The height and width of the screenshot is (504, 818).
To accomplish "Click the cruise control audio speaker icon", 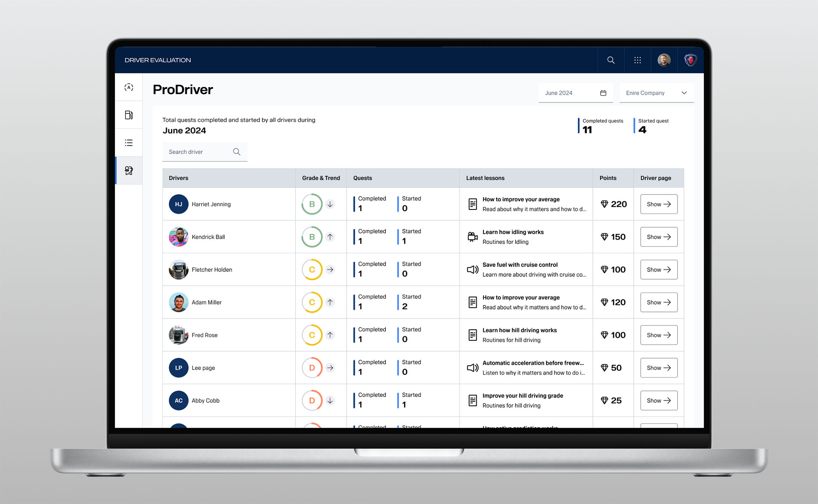I will (473, 269).
